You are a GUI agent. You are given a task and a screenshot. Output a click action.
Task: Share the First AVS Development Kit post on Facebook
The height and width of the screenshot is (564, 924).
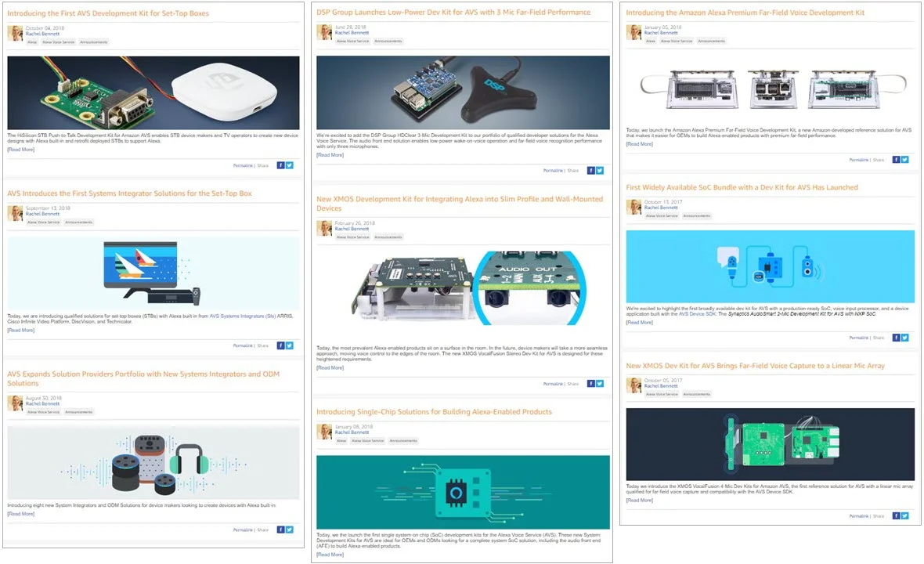coord(280,165)
